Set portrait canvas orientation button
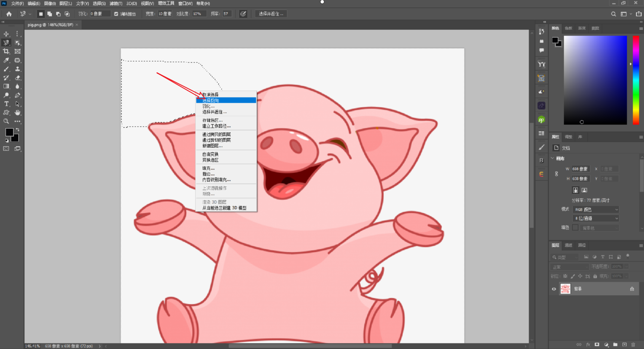Image resolution: width=644 pixels, height=349 pixels. pos(575,190)
